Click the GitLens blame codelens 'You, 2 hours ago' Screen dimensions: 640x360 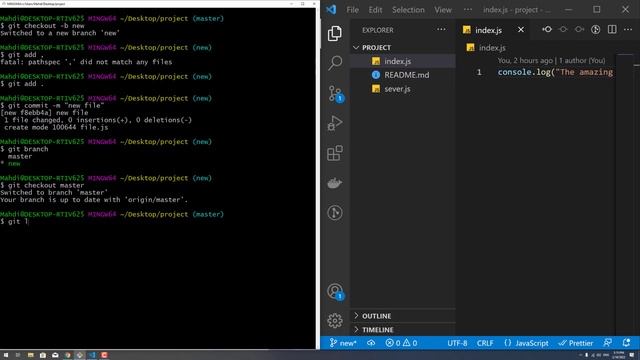(525, 60)
